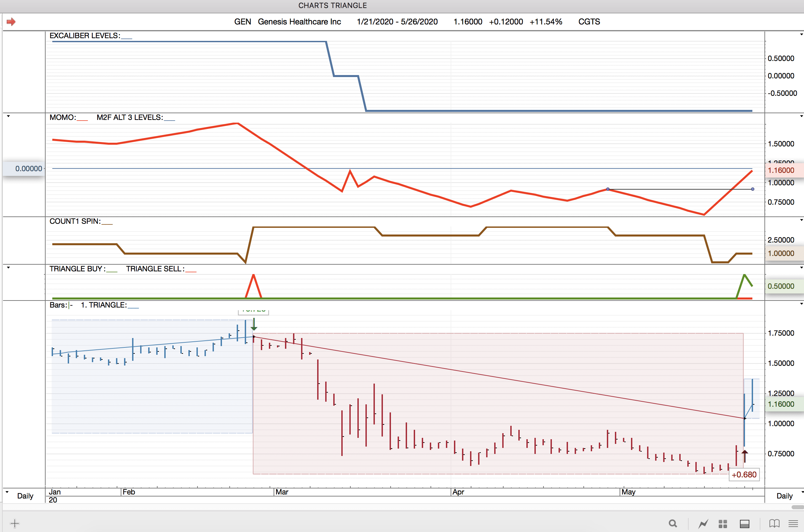Click the dark red up arrow buy marker
The width and height of the screenshot is (804, 532).
tap(745, 456)
